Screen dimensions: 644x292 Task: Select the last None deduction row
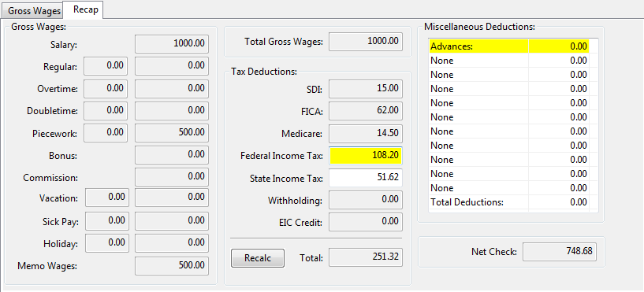point(509,188)
